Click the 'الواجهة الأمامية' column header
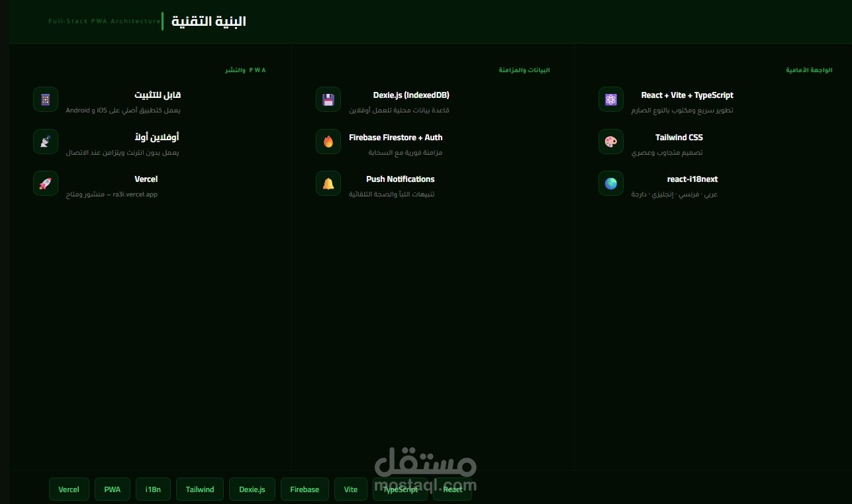852x504 pixels. (809, 70)
